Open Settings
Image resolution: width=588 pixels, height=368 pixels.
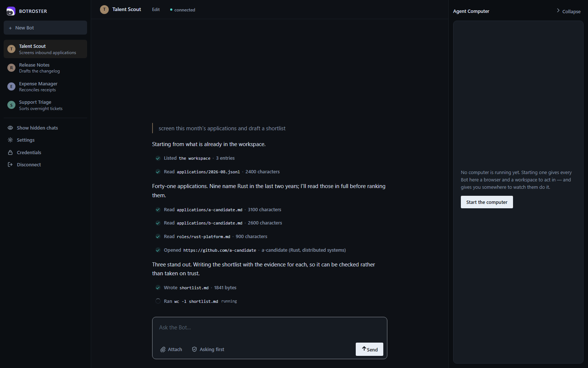[45, 140]
